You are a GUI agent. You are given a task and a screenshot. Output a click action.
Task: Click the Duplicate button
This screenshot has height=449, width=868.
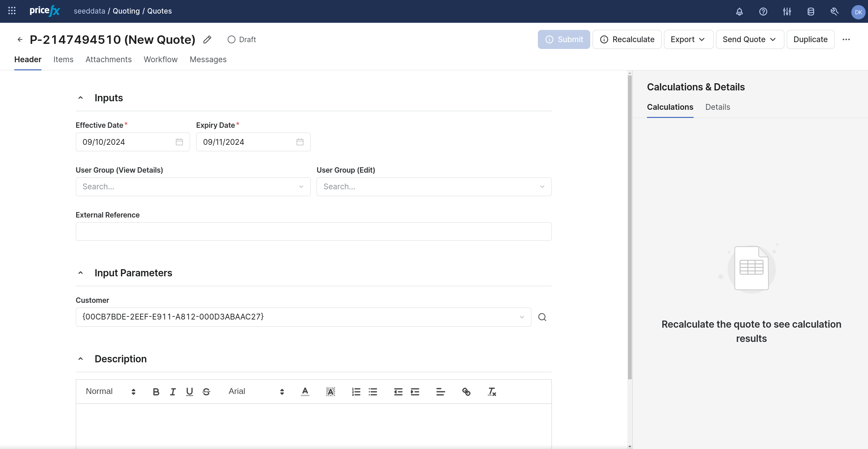[810, 39]
